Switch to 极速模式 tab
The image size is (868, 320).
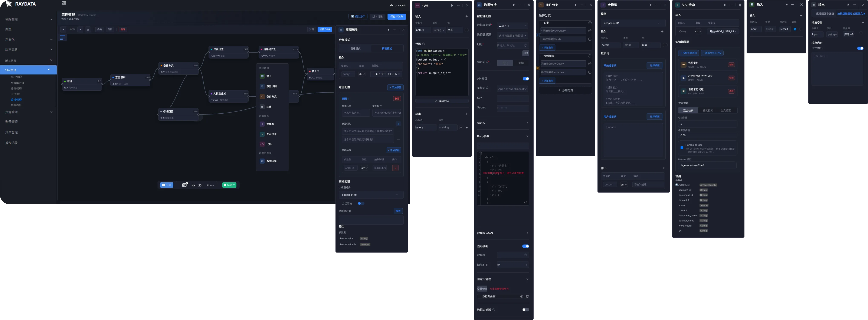tap(355, 49)
